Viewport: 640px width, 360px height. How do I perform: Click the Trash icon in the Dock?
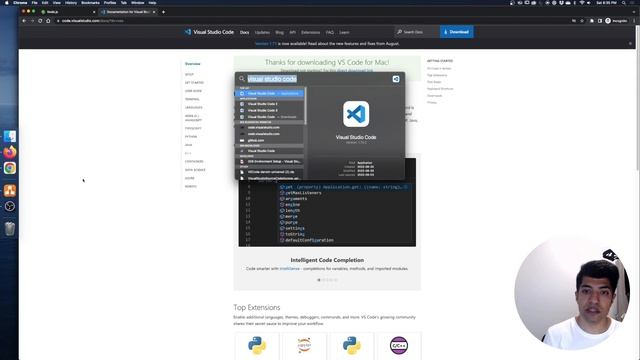click(10, 229)
